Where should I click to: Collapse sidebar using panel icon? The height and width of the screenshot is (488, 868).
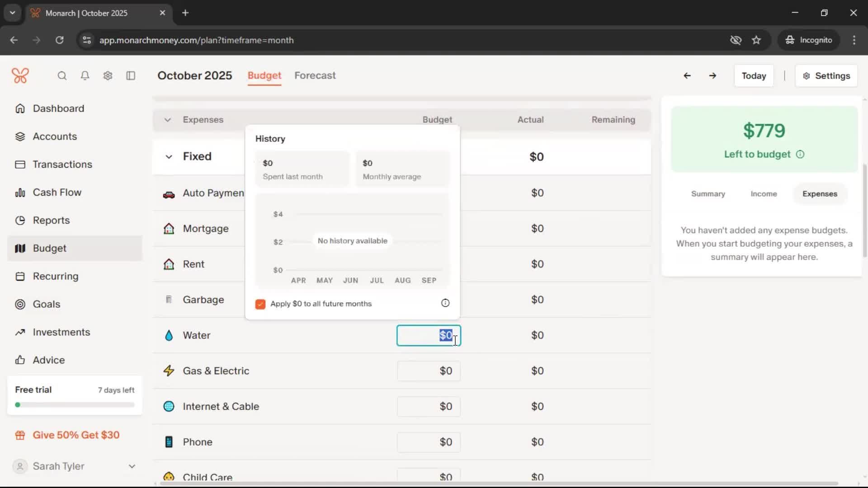pos(131,76)
